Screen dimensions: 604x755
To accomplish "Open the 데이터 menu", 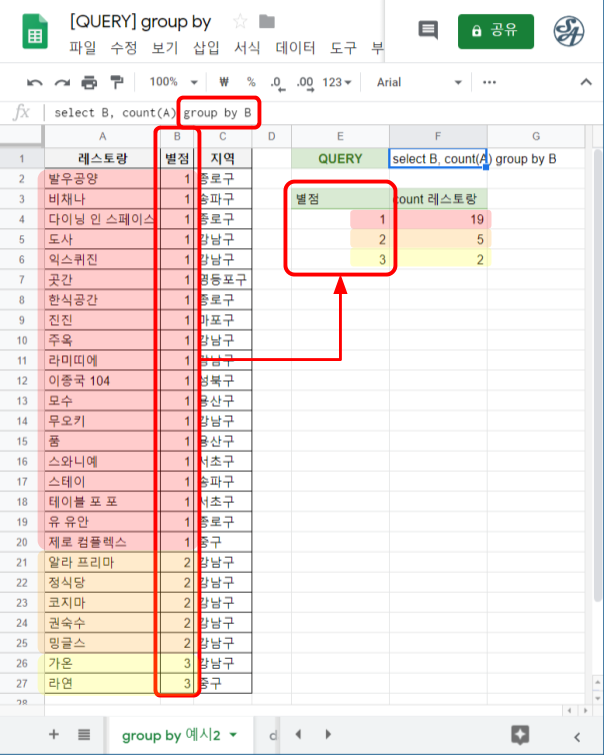I will tap(295, 48).
